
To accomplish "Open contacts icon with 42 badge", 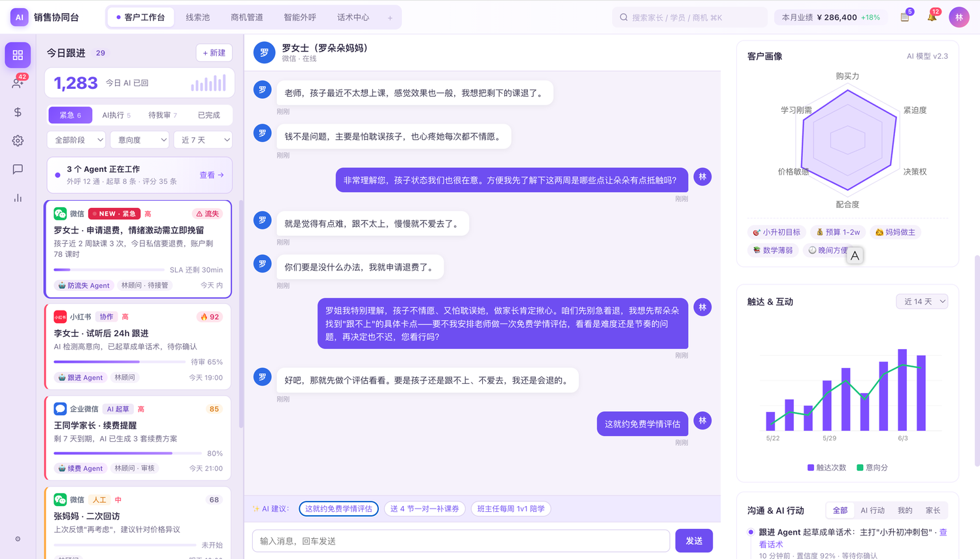I will click(18, 83).
